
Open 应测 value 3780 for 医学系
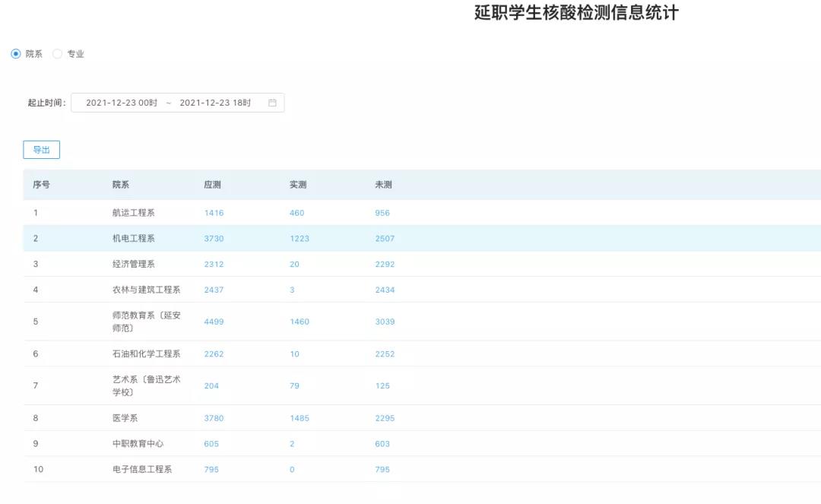tap(214, 417)
